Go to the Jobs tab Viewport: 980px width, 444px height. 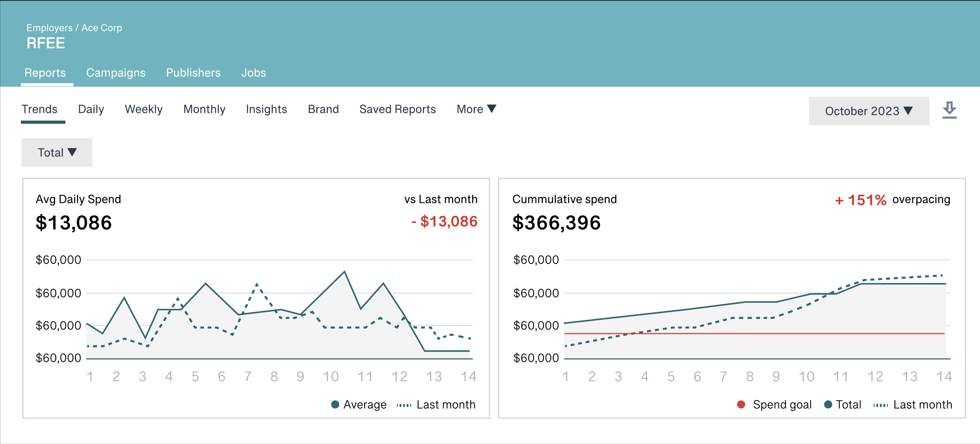253,73
